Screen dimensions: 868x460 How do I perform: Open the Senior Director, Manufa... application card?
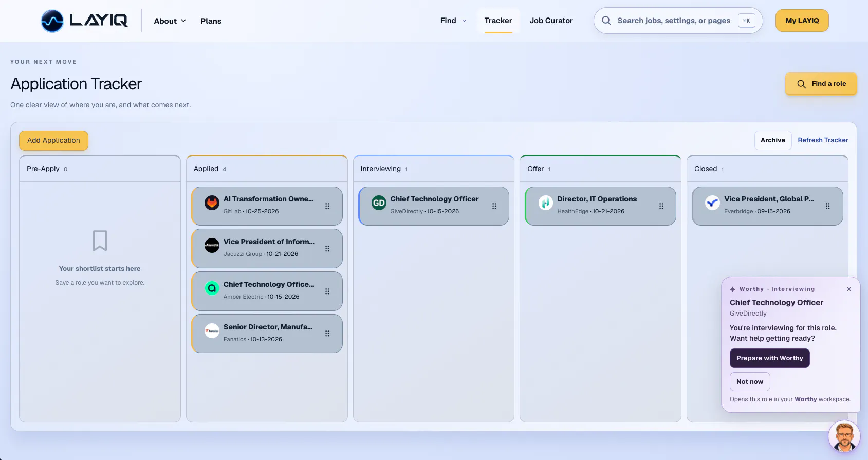267,334
